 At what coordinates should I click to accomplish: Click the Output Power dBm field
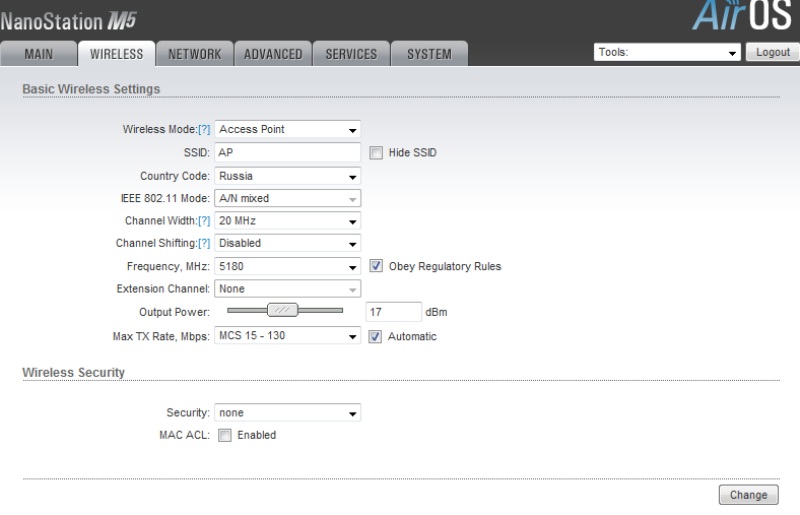coord(393,312)
